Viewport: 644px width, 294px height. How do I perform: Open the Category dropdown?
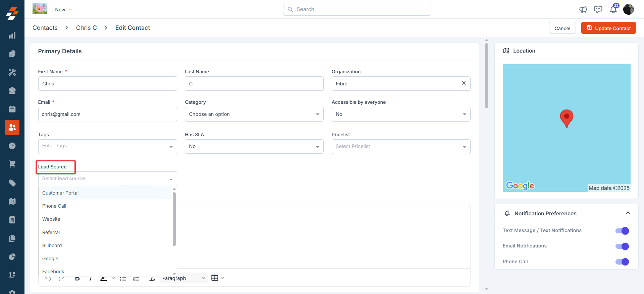point(254,114)
